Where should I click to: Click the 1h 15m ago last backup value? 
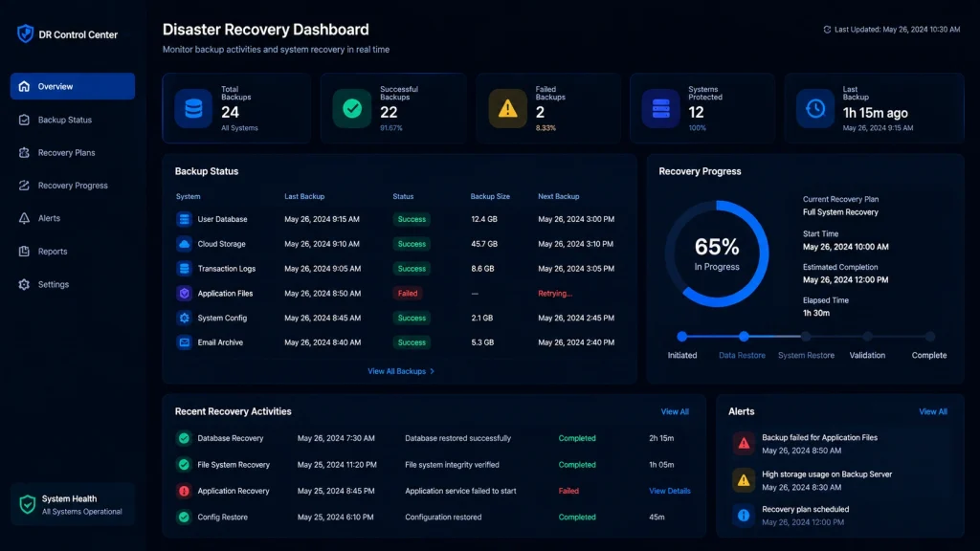[875, 113]
